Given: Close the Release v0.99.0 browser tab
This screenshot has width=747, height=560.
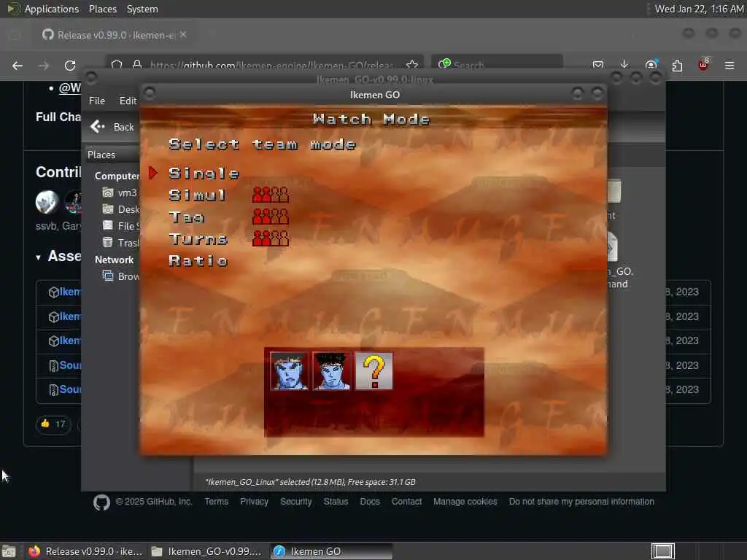Looking at the screenshot, I should pos(183,35).
